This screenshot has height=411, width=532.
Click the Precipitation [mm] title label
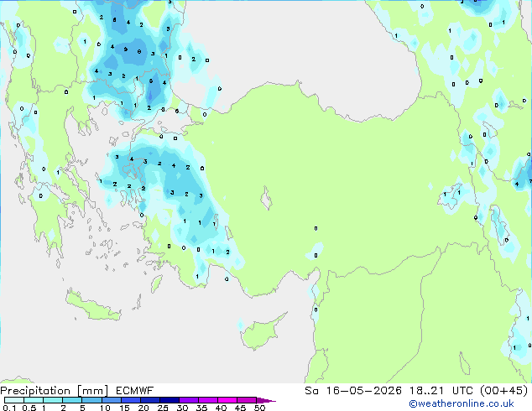pos(55,391)
